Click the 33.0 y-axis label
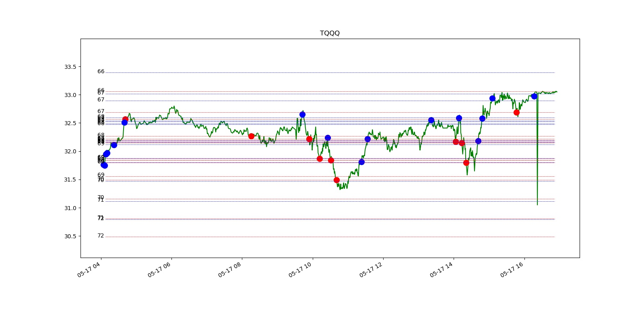Image resolution: width=644 pixels, height=322 pixels. click(x=70, y=95)
